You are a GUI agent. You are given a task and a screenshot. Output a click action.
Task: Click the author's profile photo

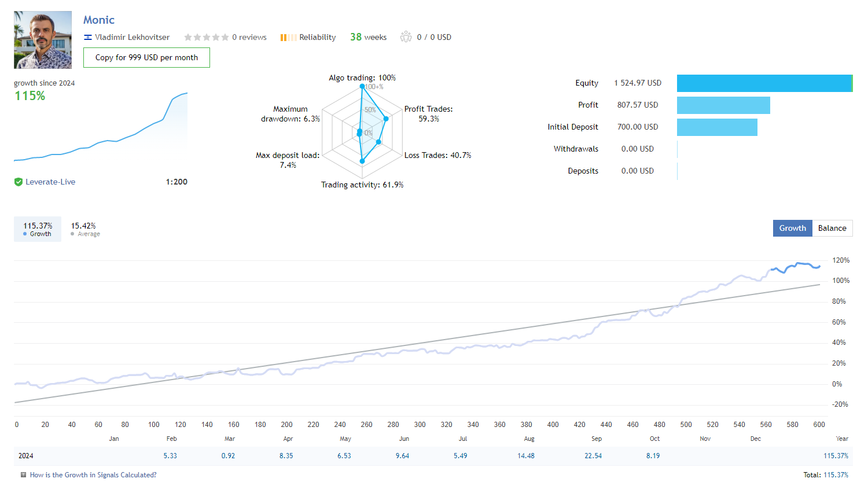point(43,40)
